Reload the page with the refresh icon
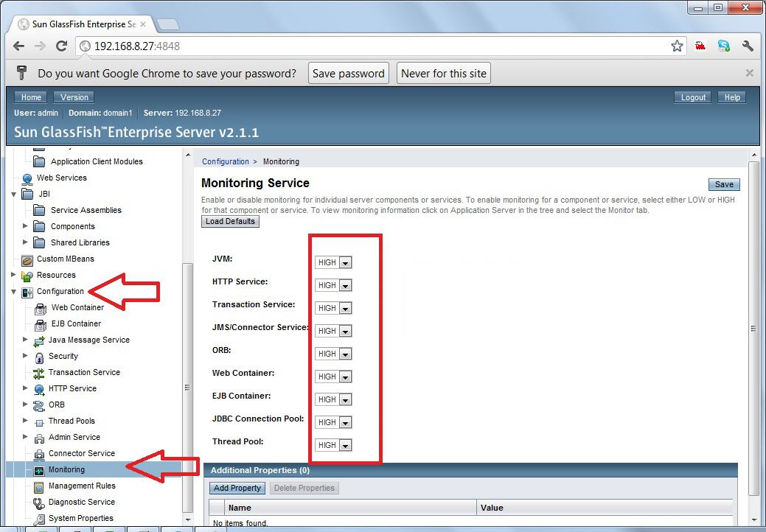 point(61,46)
